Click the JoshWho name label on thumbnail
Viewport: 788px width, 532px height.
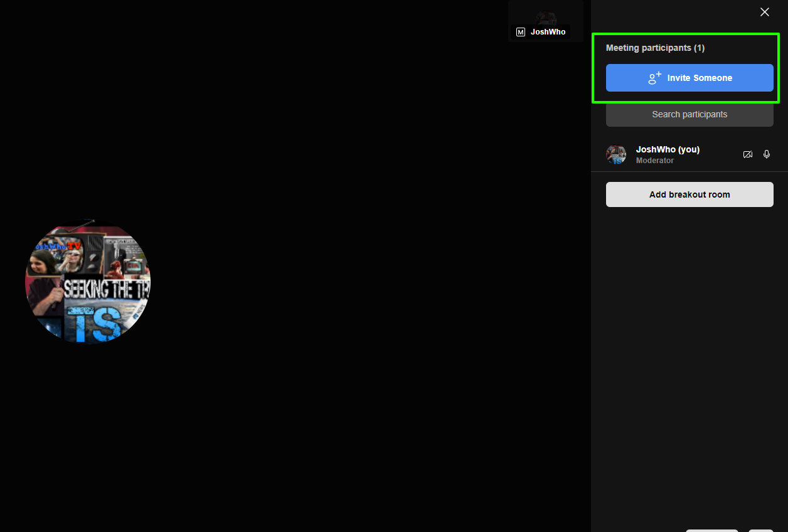548,32
